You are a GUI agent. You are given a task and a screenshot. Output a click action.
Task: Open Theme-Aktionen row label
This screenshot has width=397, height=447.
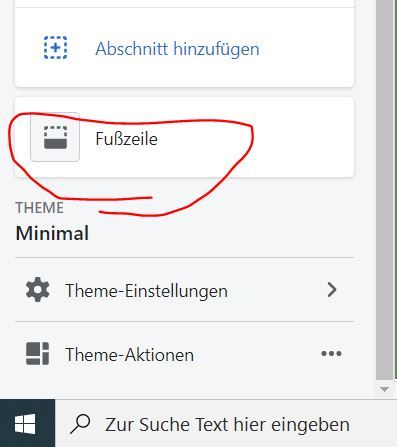click(130, 354)
